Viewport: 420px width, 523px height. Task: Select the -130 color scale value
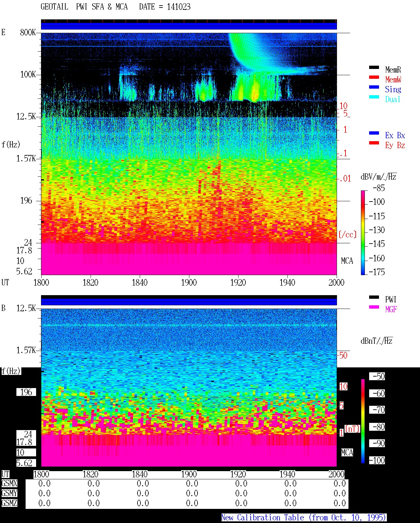tap(377, 230)
